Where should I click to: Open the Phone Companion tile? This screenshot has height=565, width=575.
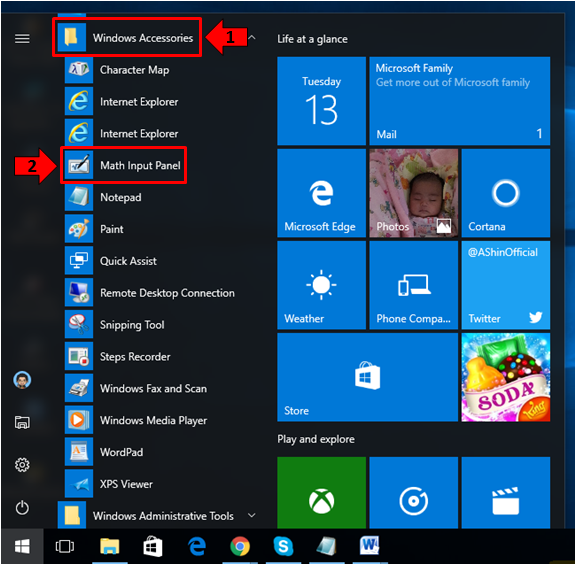(x=414, y=285)
